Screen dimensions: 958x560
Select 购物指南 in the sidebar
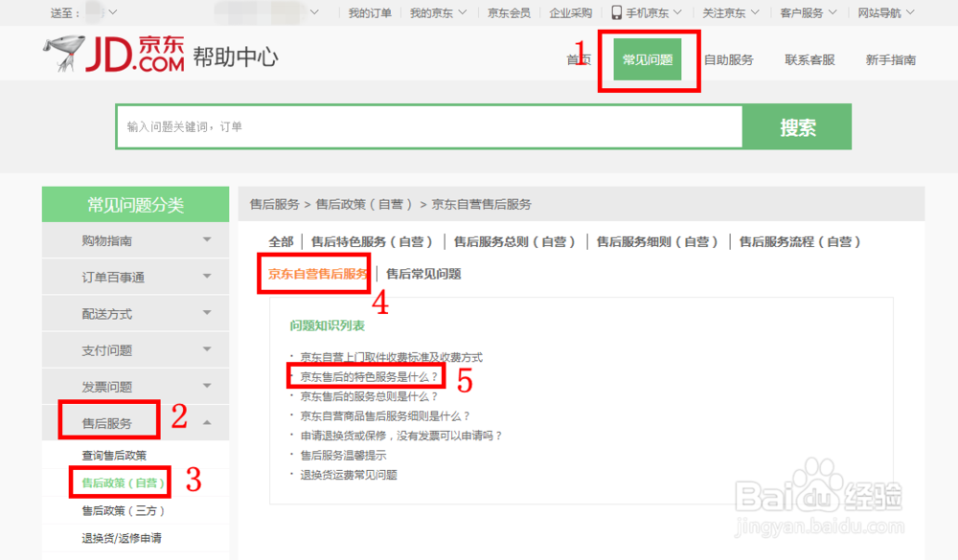[107, 240]
